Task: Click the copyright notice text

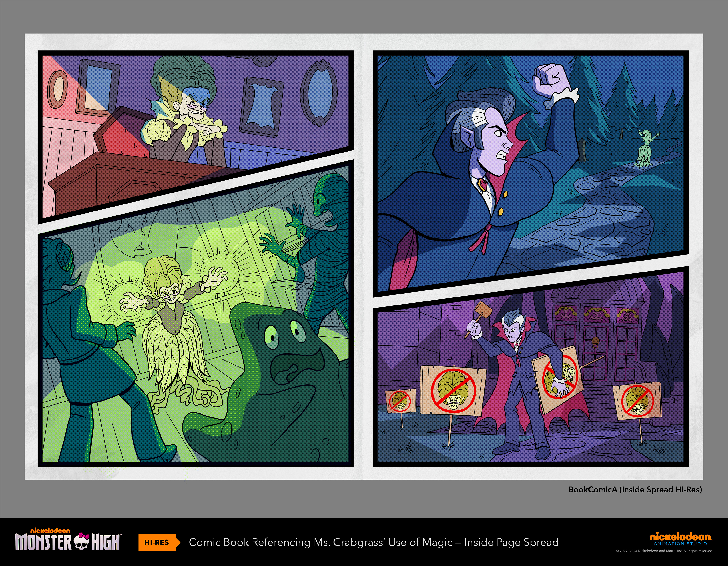Action: 664,551
